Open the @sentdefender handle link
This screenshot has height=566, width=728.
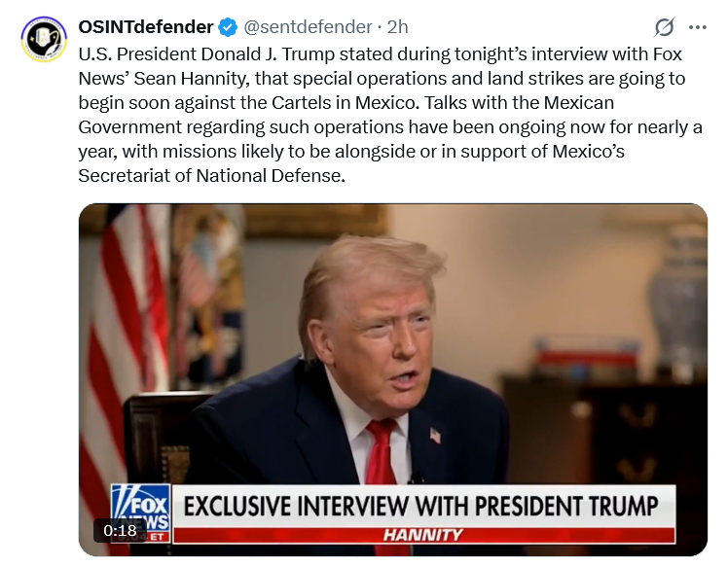[x=308, y=27]
